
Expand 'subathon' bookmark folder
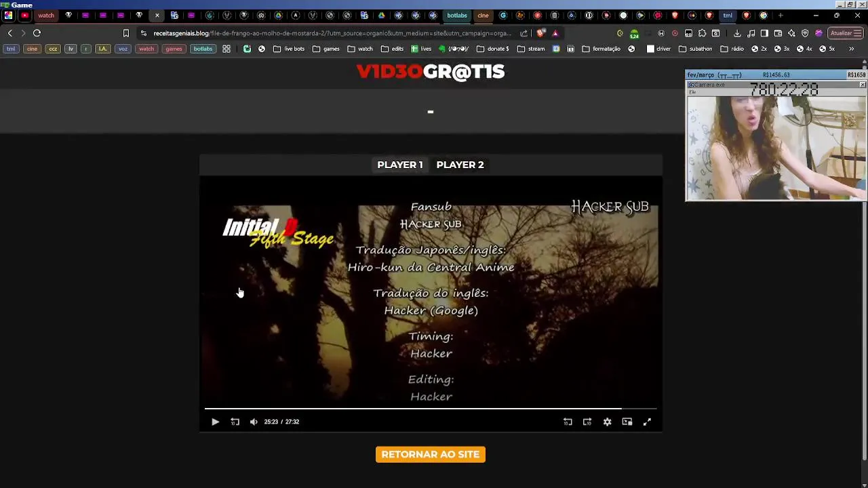tap(696, 49)
